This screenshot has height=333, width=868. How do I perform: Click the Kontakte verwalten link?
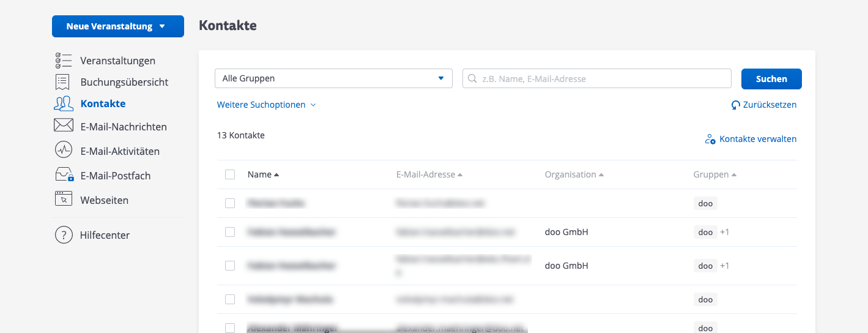tap(751, 139)
